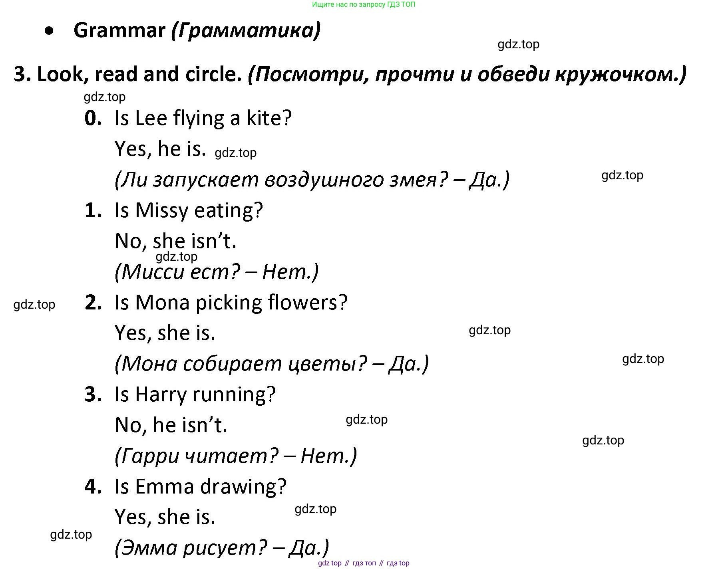Image resolution: width=728 pixels, height=569 pixels.
Task: Click the question "Is Emma drawing?"
Action: click(201, 487)
